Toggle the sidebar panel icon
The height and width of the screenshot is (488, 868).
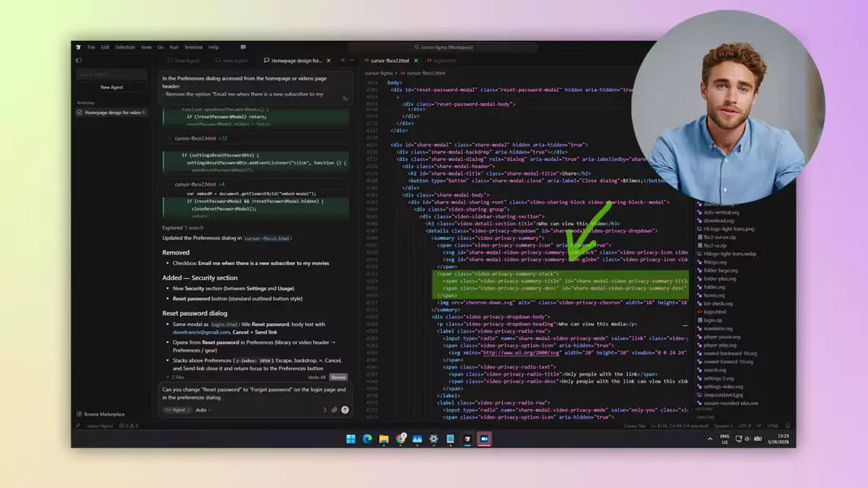[x=79, y=60]
